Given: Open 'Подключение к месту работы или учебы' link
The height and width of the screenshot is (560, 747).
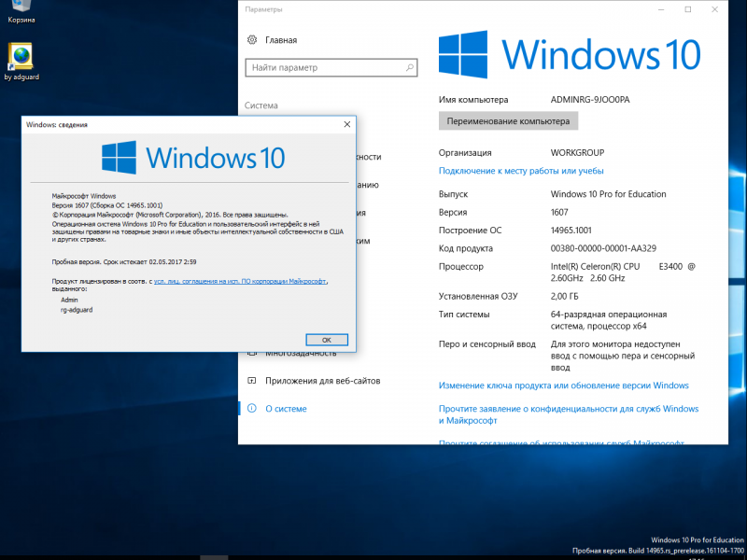Looking at the screenshot, I should point(521,171).
